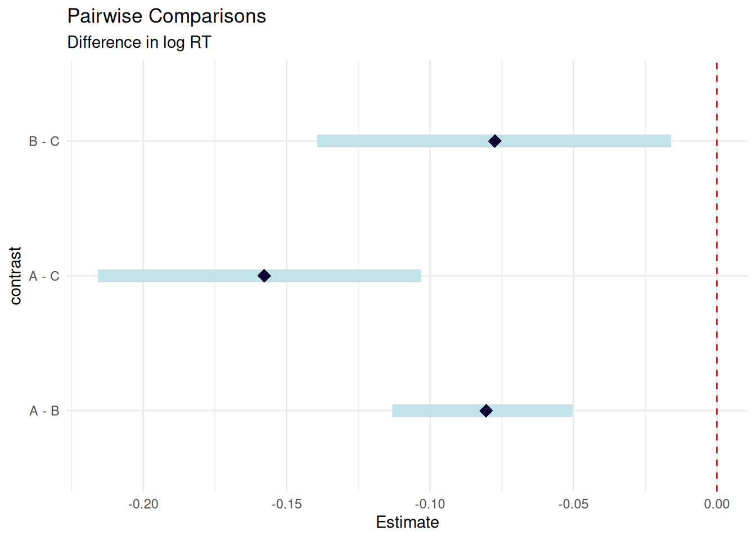
Task: Click the A - B diamond estimate marker
Action: coord(486,411)
